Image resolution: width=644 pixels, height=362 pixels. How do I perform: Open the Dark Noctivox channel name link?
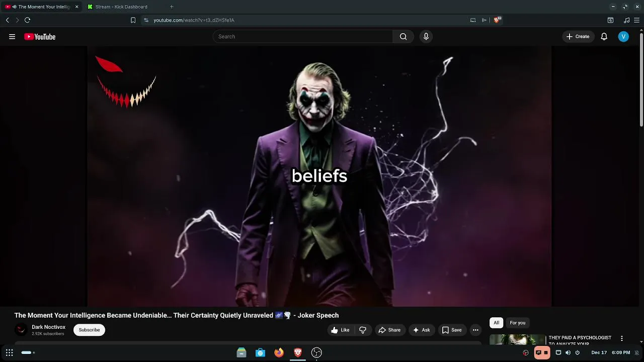point(48,327)
